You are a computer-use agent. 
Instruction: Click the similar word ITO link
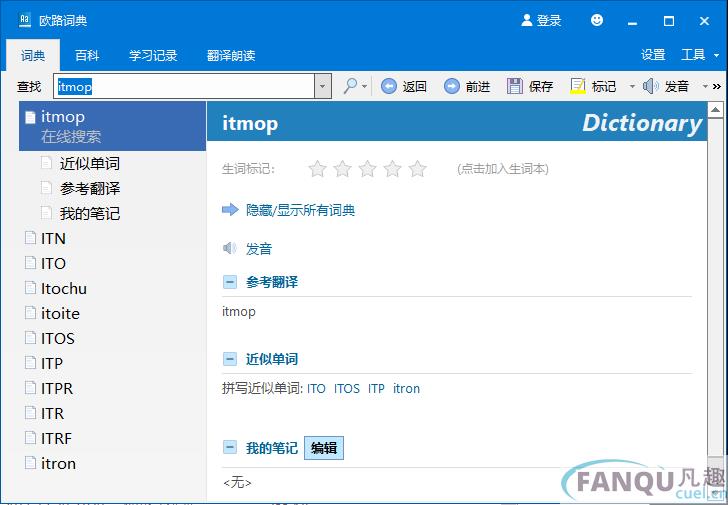[316, 388]
